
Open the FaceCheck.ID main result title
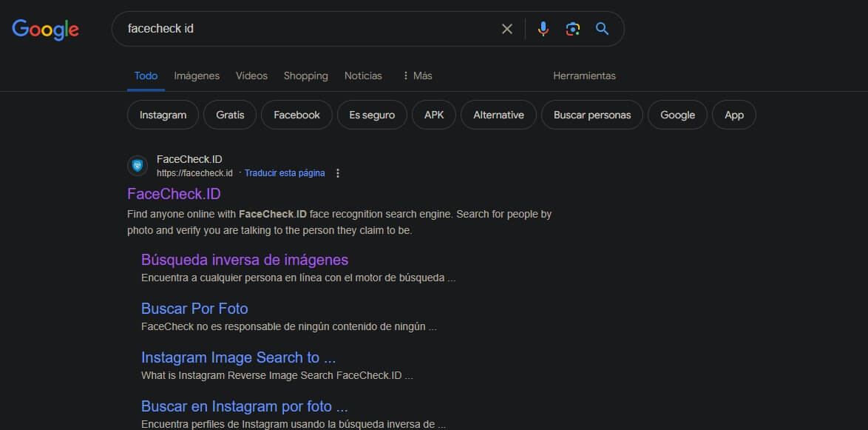(x=174, y=194)
